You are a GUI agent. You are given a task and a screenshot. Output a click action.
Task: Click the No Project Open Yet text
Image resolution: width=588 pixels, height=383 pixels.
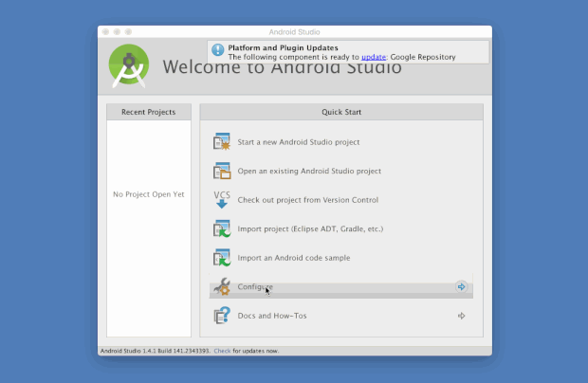[x=149, y=194]
